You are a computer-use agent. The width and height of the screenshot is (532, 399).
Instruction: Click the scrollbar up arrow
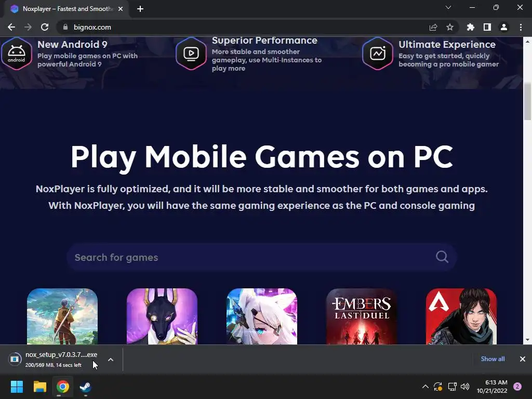528,42
